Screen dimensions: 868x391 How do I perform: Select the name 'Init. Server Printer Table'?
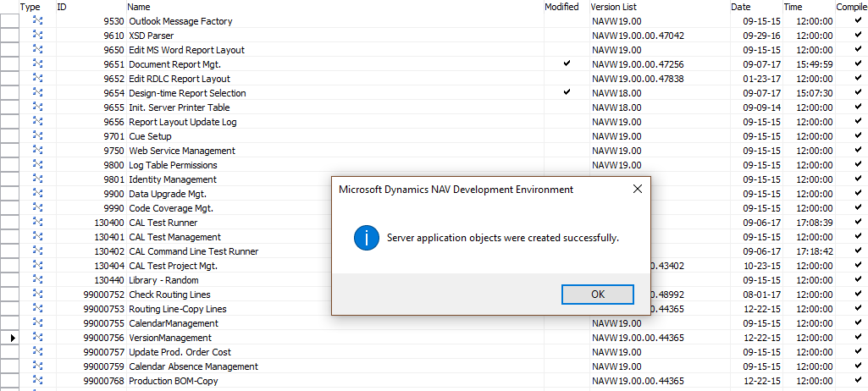click(x=179, y=107)
